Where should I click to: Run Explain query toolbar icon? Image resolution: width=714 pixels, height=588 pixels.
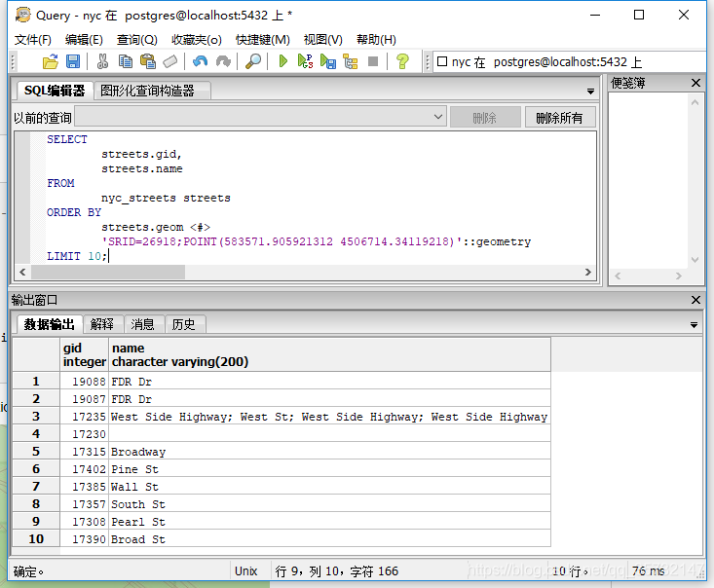click(x=350, y=61)
